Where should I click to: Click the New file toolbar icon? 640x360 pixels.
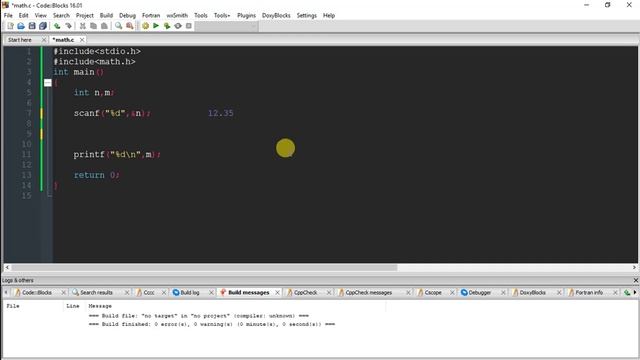point(10,26)
